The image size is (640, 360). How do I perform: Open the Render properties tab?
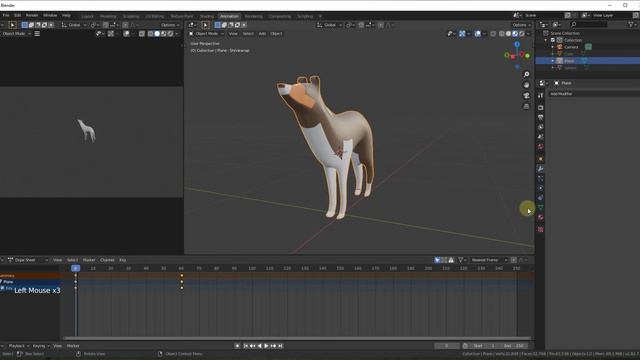click(540, 107)
